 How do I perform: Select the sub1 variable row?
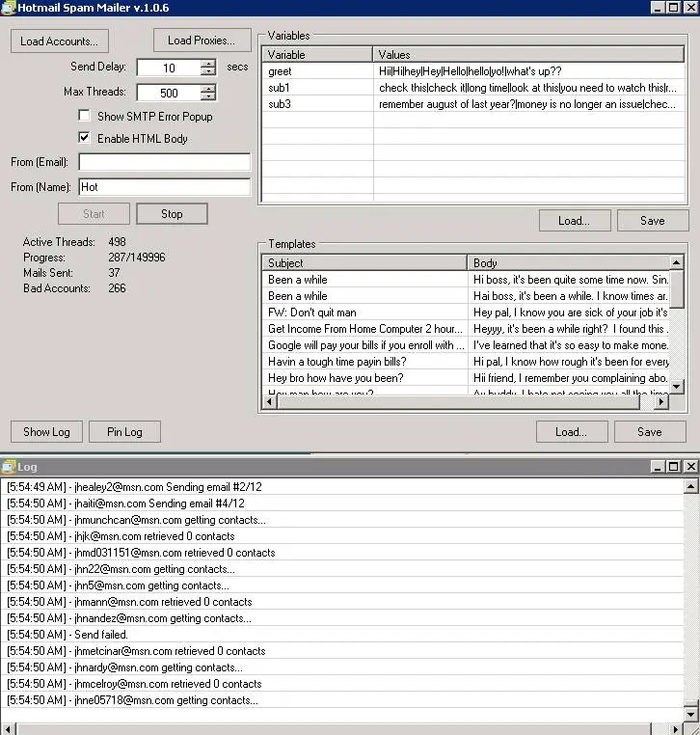click(473, 88)
